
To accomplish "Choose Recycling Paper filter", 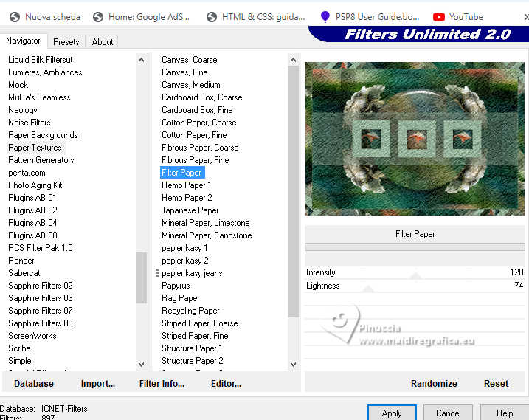I will pos(190,311).
